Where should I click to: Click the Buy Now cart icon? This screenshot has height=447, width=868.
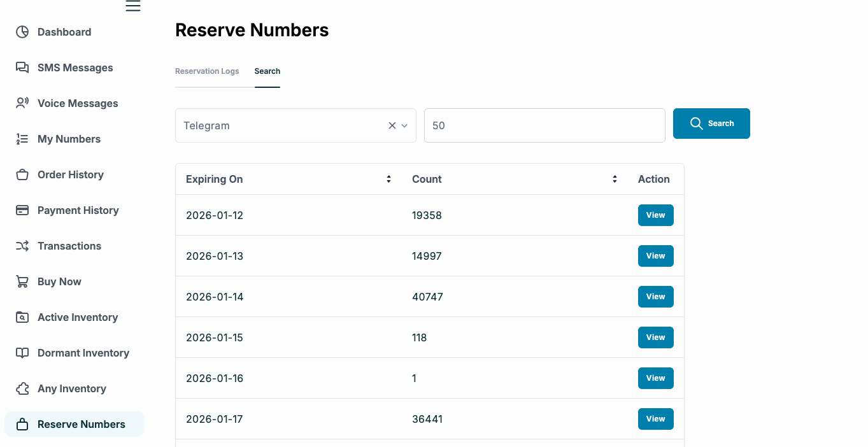pos(22,281)
